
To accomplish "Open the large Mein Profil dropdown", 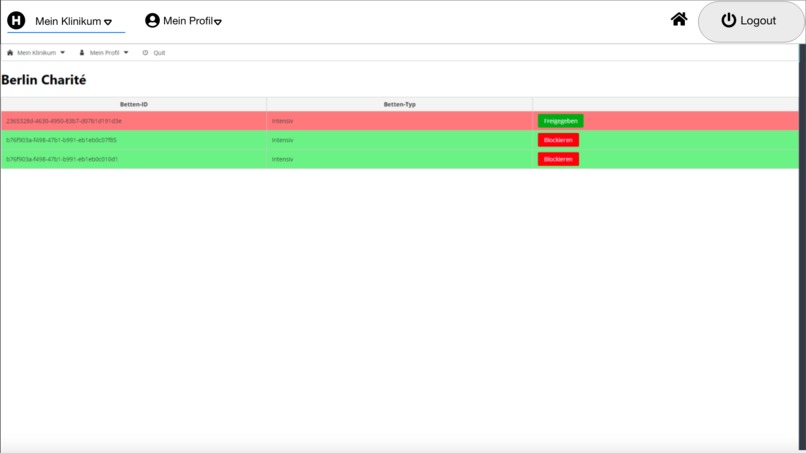I will pyautogui.click(x=192, y=21).
